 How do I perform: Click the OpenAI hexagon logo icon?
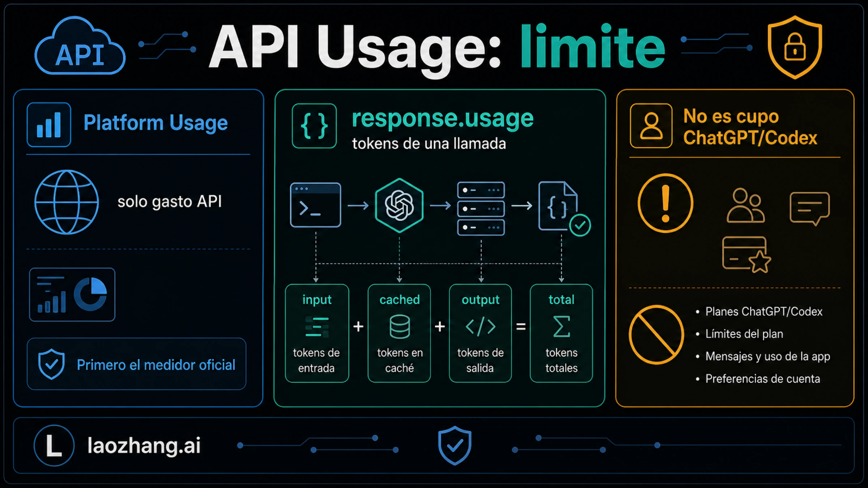click(399, 205)
